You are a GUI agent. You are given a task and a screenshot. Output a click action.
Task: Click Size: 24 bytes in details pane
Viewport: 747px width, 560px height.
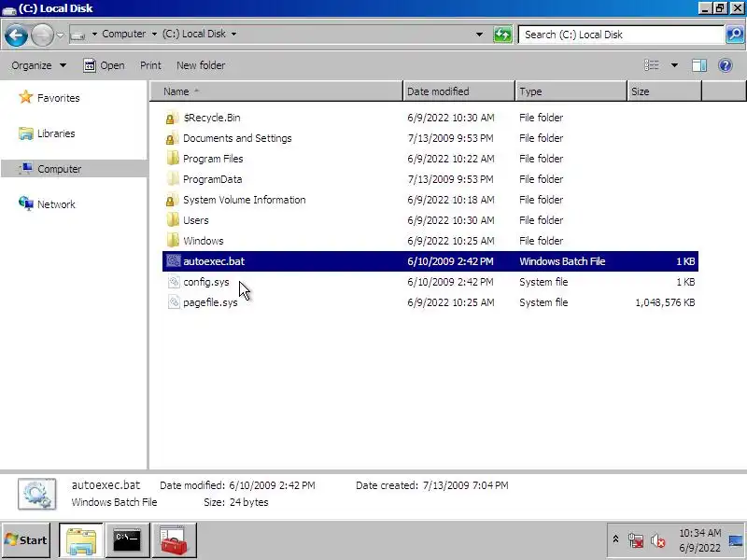point(236,502)
